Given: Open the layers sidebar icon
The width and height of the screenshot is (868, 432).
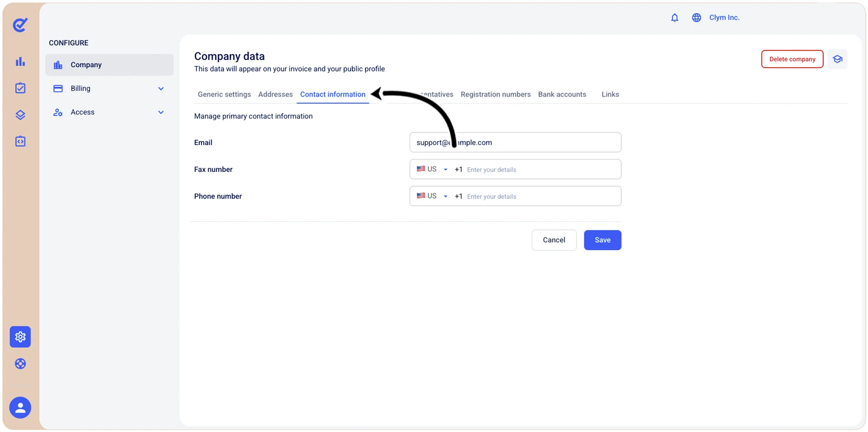Looking at the screenshot, I should tap(20, 114).
